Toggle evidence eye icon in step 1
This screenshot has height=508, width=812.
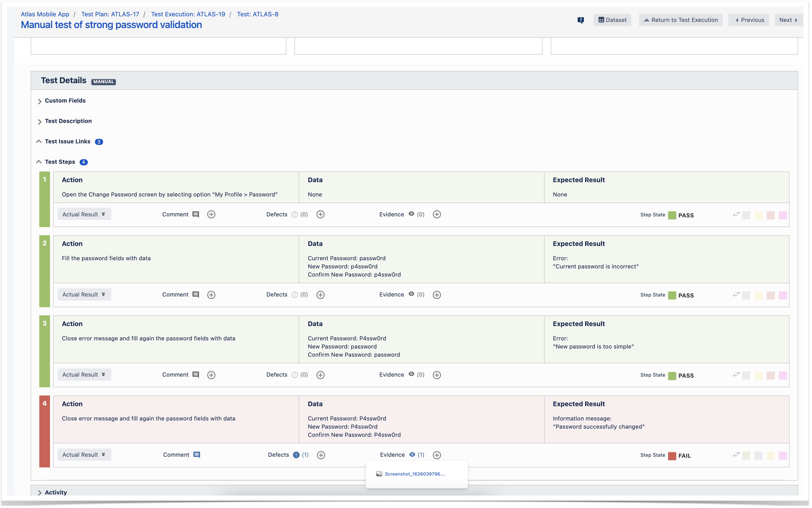tap(411, 214)
